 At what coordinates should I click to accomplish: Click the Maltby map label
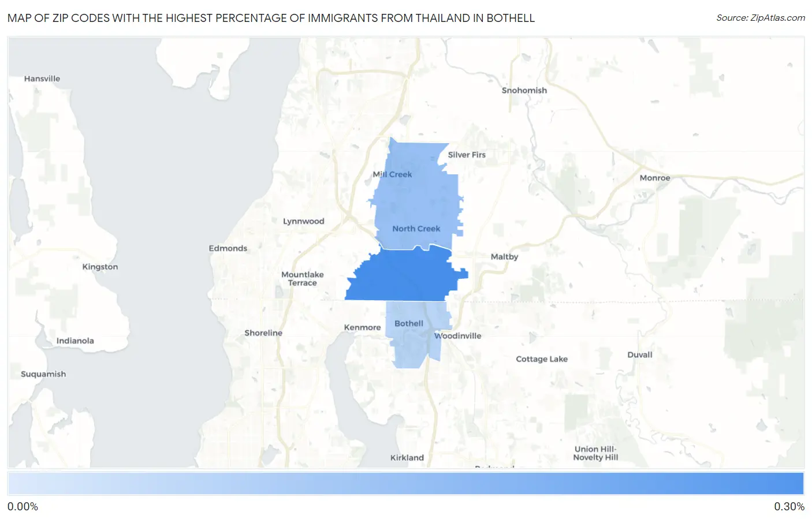tap(504, 256)
